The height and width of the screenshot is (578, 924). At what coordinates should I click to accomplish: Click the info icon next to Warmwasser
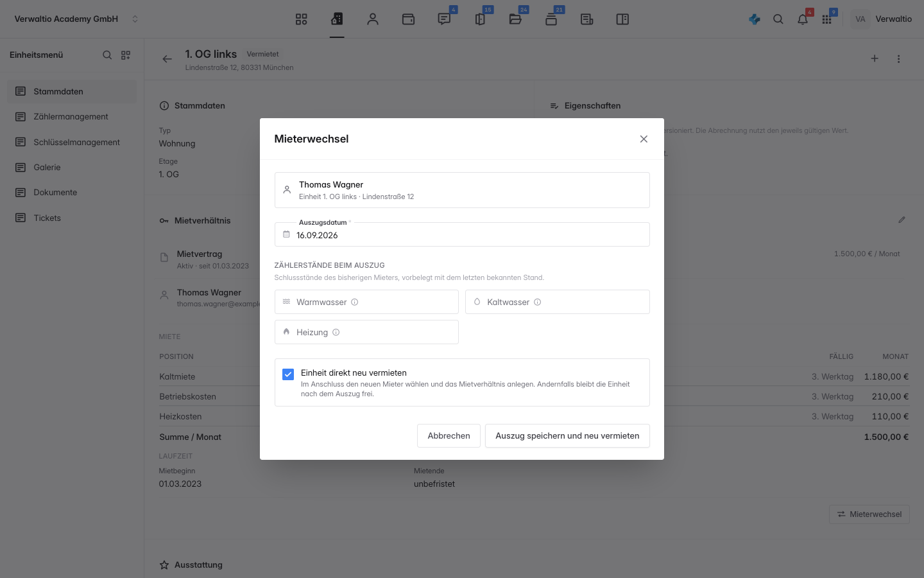[354, 302]
